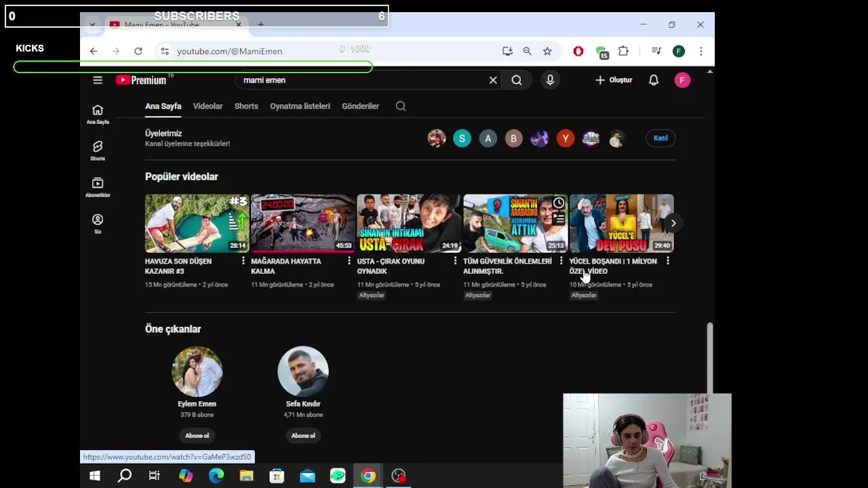Image resolution: width=868 pixels, height=488 pixels.
Task: Open Microsoft Edge from the taskbar
Action: coord(216,476)
